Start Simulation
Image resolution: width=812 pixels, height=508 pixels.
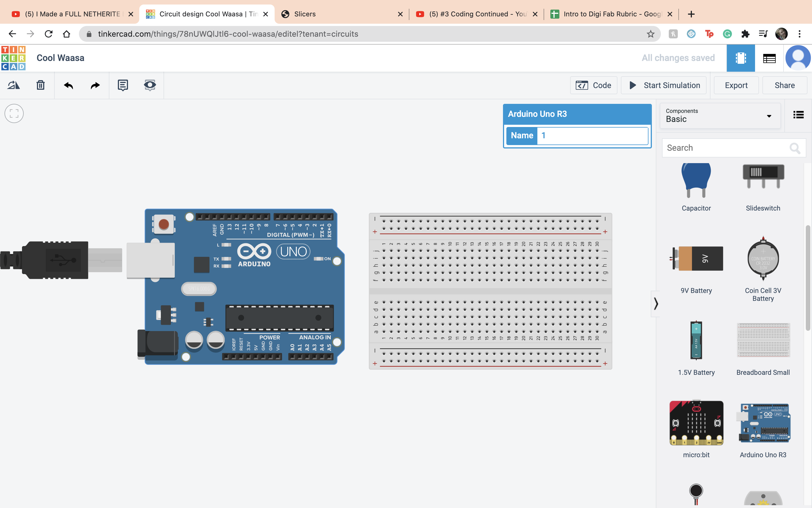(664, 85)
